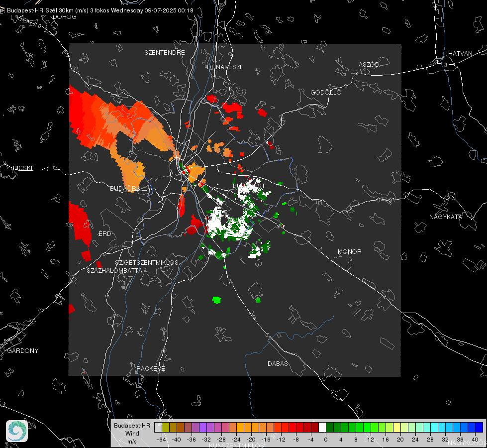This screenshot has height=448, width=487.
Task: Click the HATVAN map label
Action: click(x=460, y=53)
